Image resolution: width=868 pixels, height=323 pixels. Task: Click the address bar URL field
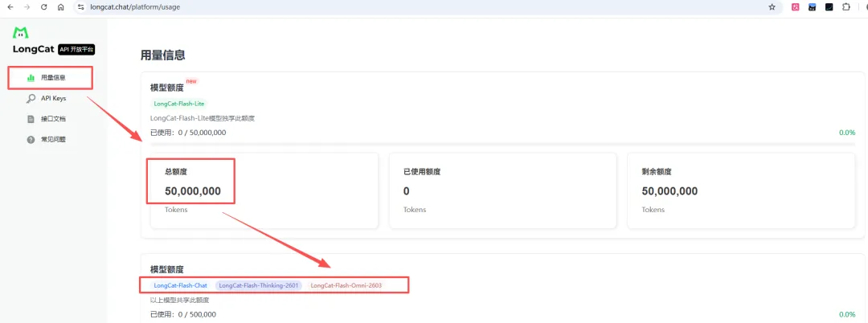[x=426, y=7]
